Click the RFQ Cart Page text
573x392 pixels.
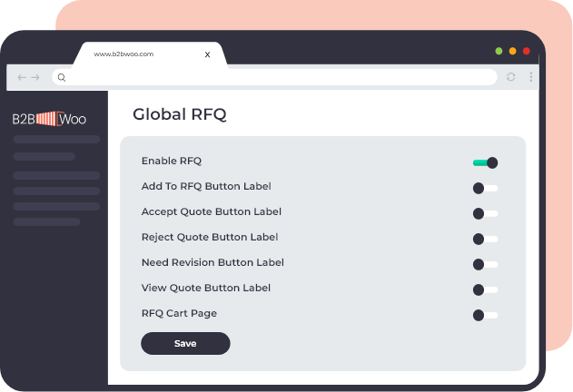[179, 313]
